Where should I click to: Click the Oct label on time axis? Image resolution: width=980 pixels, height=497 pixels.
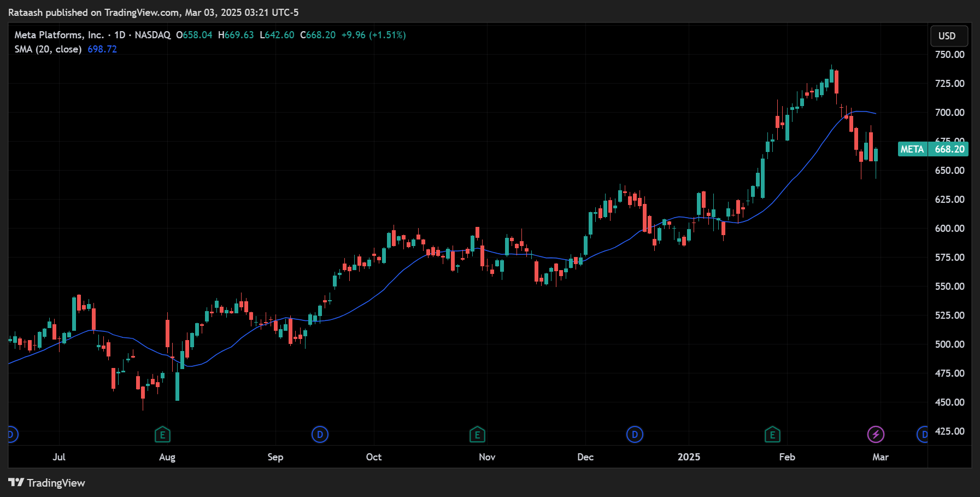coord(374,457)
